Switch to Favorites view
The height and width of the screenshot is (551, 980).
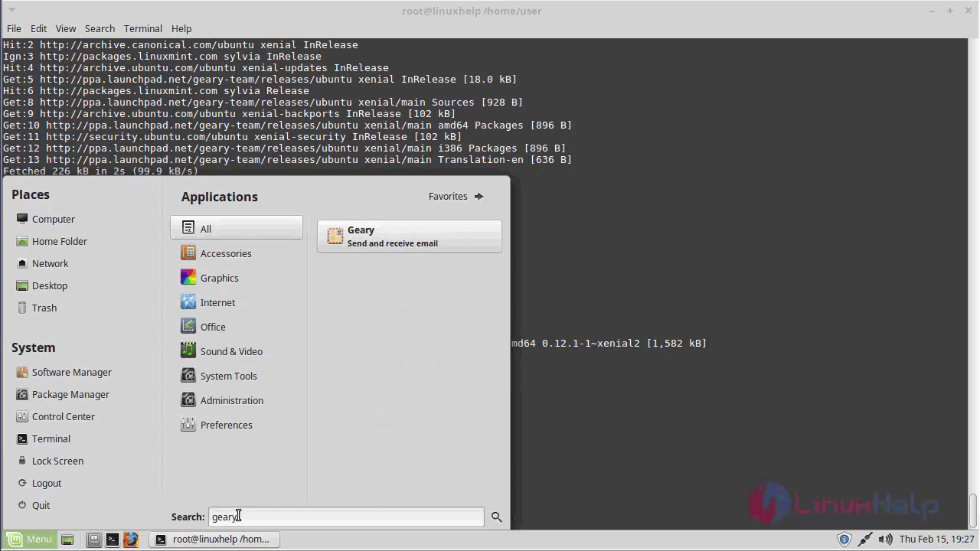pos(456,197)
